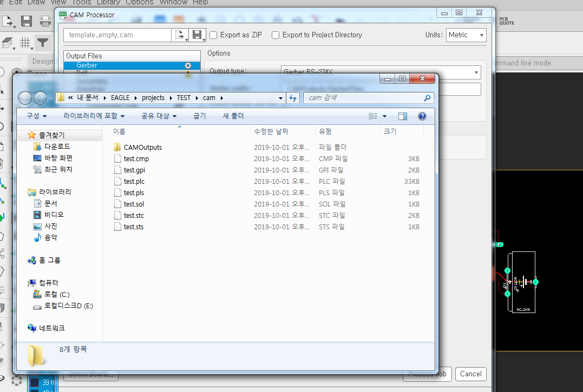
Task: Open the Window menu in EAGLE menu bar
Action: (173, 2)
